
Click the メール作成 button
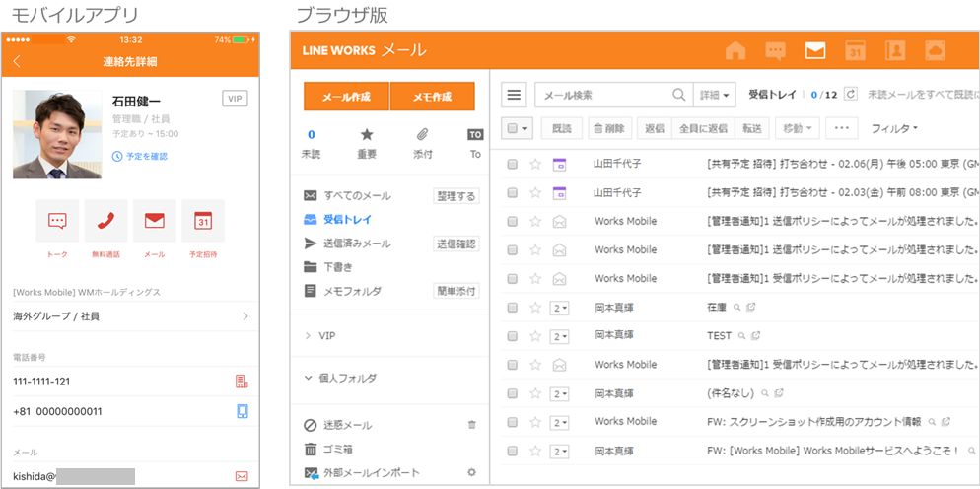coord(346,97)
